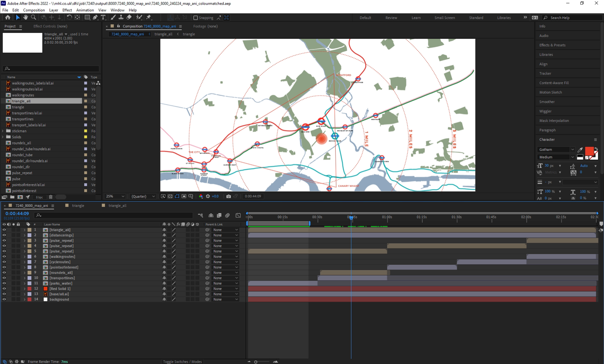Hide the cycleroutes layer
Image resolution: width=604 pixels, height=364 pixels.
4,262
